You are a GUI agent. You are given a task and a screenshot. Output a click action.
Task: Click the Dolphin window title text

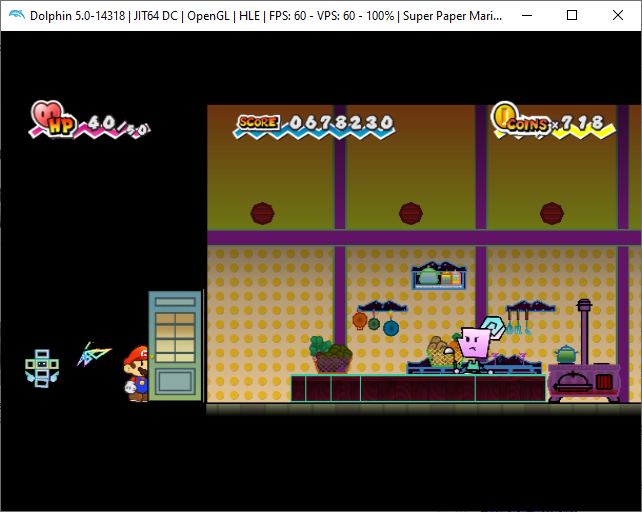[266, 16]
